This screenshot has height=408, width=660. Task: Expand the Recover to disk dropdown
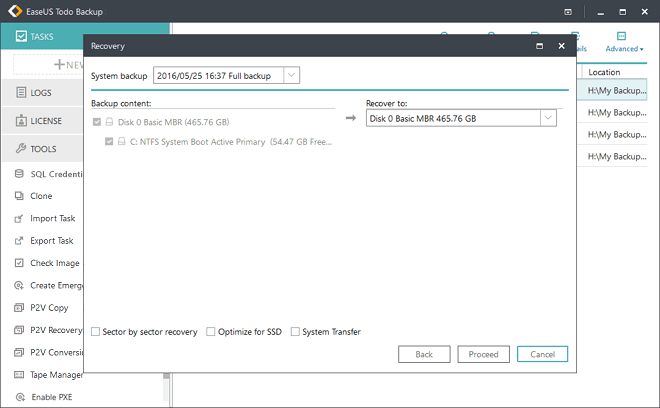548,118
